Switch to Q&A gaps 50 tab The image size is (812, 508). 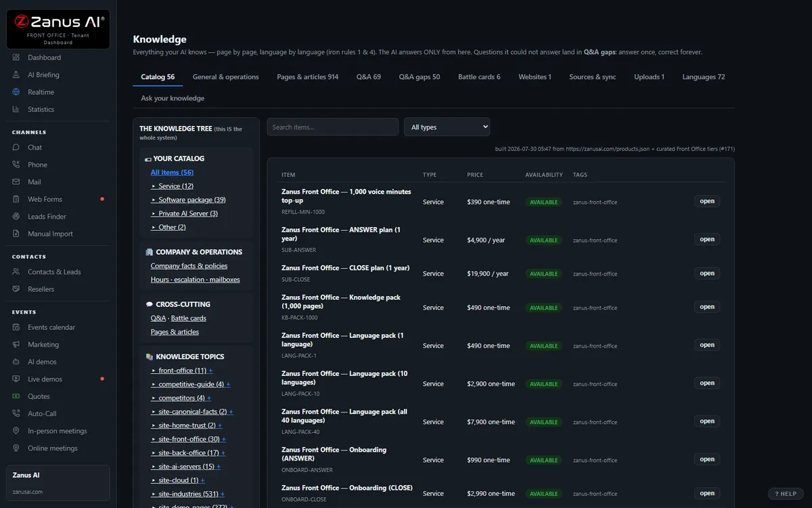click(420, 77)
